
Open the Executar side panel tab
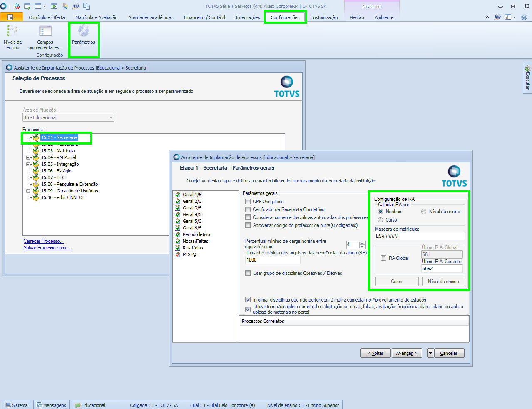[x=527, y=77]
